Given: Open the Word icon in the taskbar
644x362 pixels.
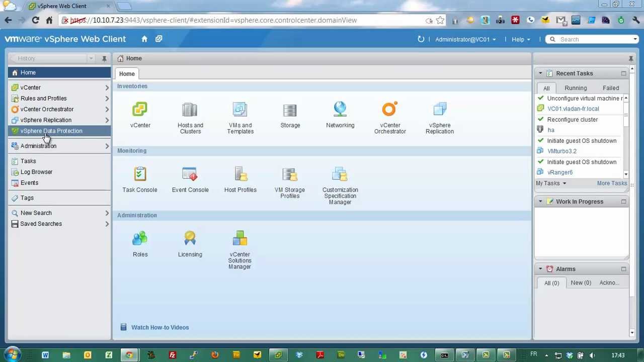Looking at the screenshot, I should pyautogui.click(x=45, y=355).
